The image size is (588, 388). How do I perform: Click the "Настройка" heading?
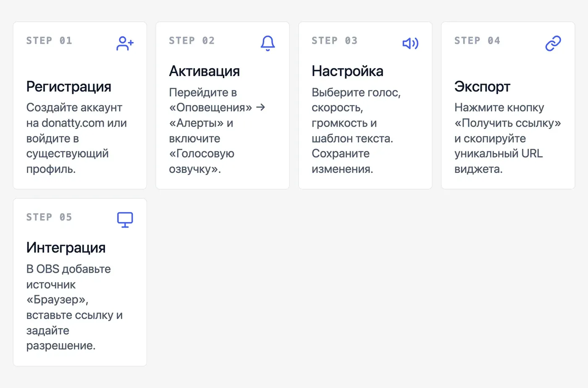click(348, 71)
